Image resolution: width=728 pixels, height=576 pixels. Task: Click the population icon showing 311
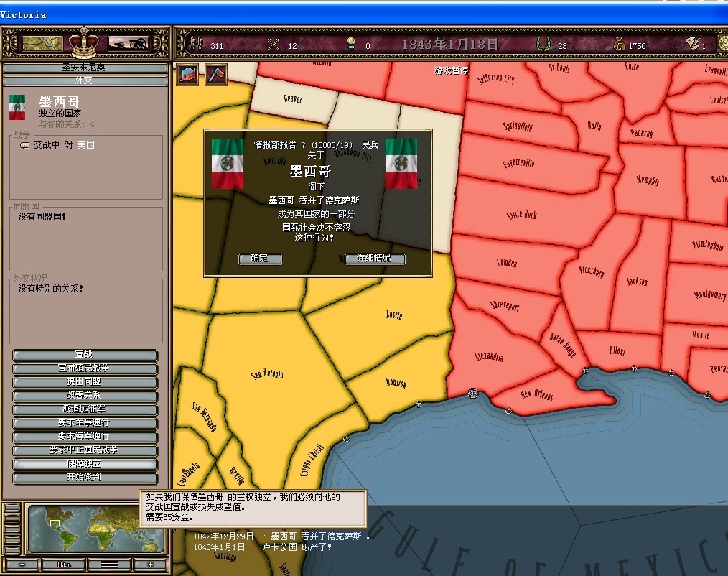pos(196,44)
